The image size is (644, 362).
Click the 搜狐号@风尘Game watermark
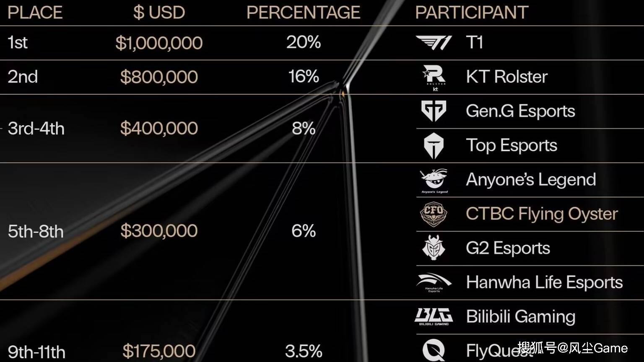pos(572,348)
